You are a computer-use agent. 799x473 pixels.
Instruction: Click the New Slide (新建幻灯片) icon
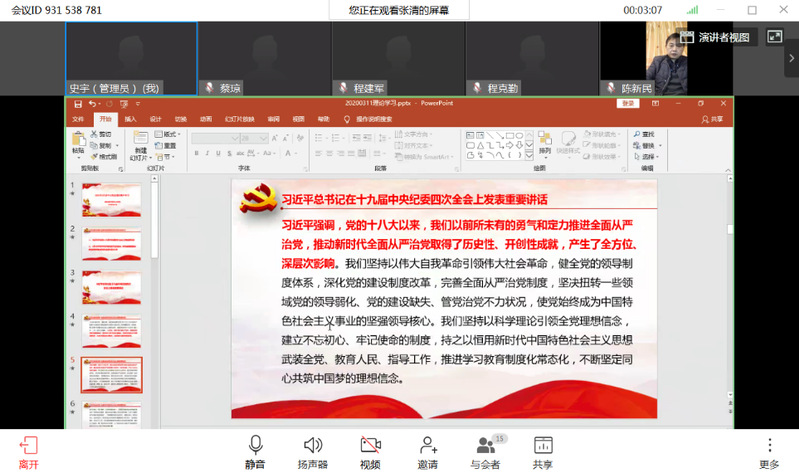coord(141,138)
